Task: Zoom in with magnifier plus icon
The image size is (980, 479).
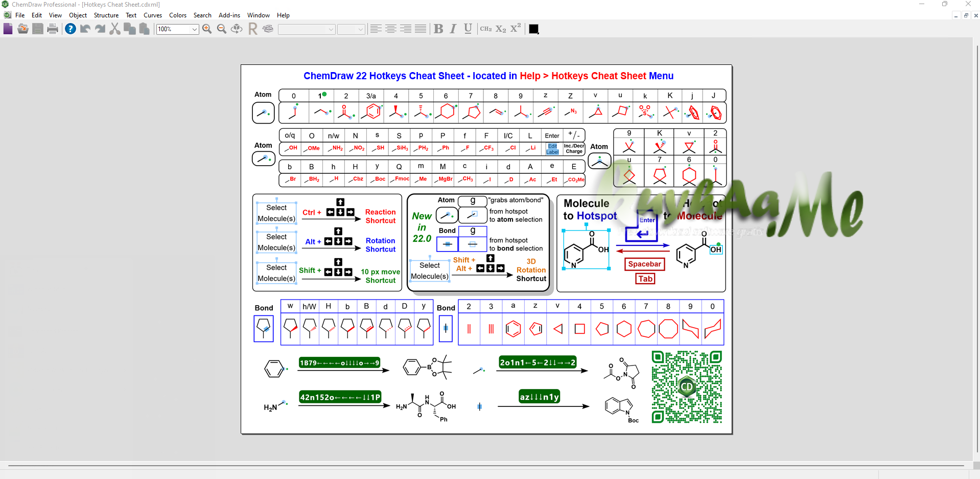Action: [x=207, y=29]
